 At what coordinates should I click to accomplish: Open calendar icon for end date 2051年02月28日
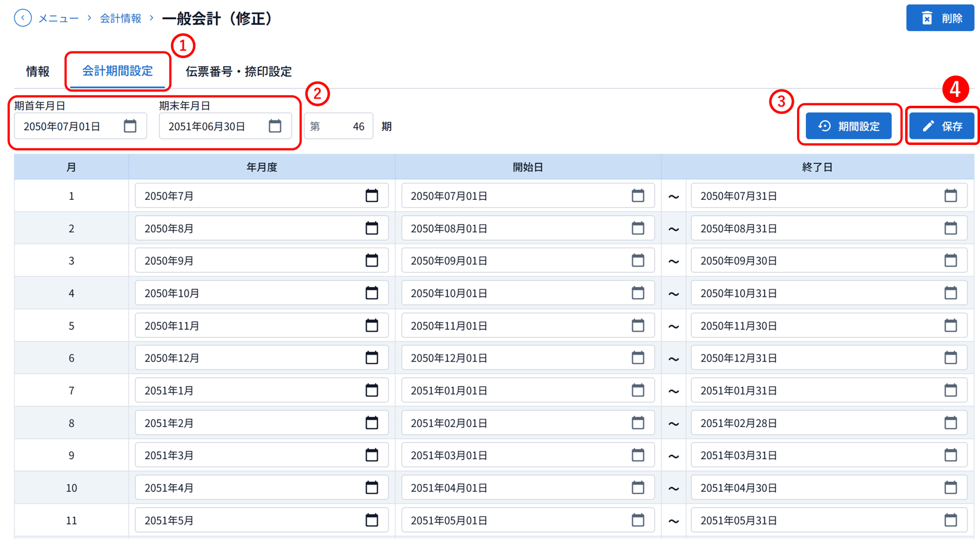pos(951,422)
